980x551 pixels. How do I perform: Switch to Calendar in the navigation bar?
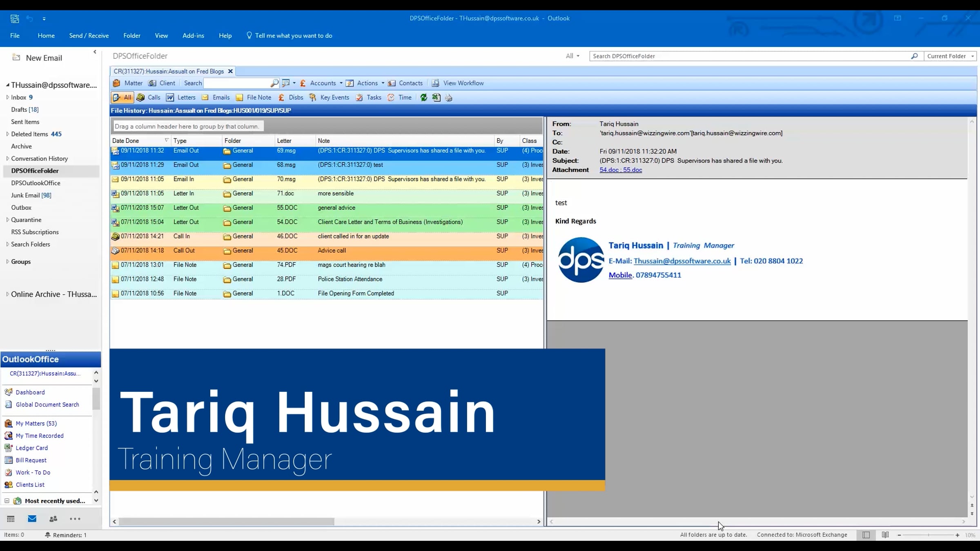11,519
